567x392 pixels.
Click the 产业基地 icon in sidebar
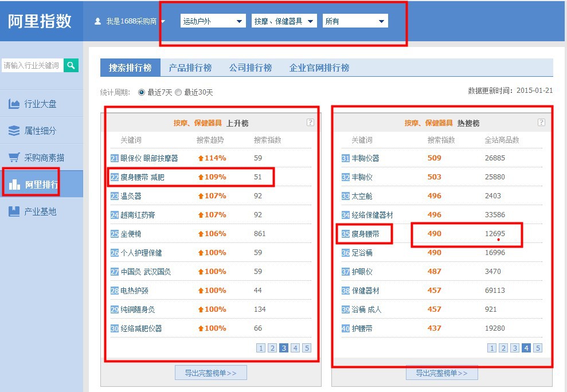click(x=14, y=211)
